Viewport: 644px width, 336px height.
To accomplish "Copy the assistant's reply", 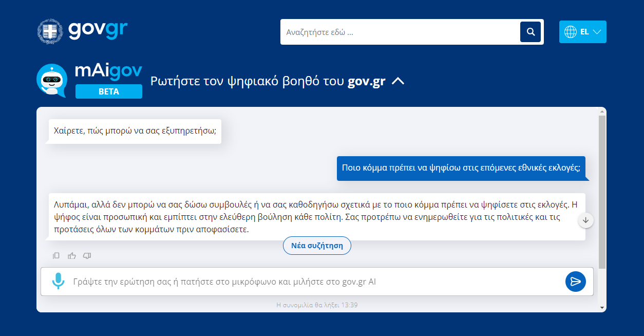I will pos(56,255).
